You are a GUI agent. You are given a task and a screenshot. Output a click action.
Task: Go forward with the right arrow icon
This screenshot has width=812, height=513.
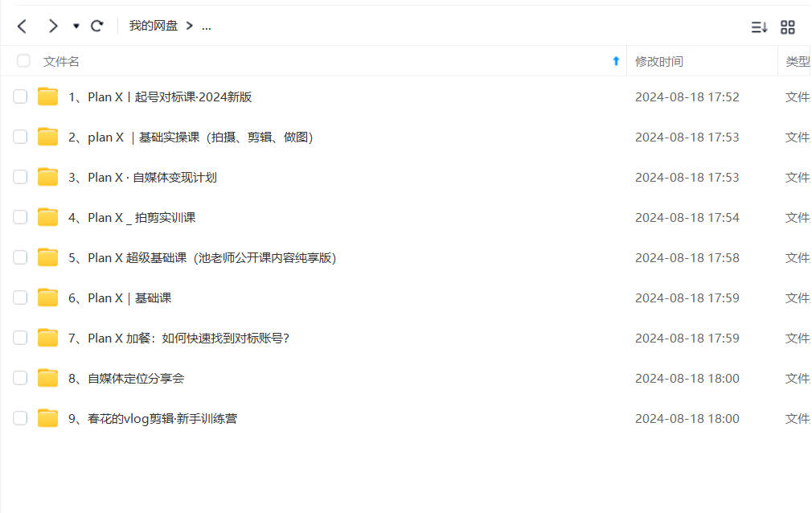coord(53,26)
